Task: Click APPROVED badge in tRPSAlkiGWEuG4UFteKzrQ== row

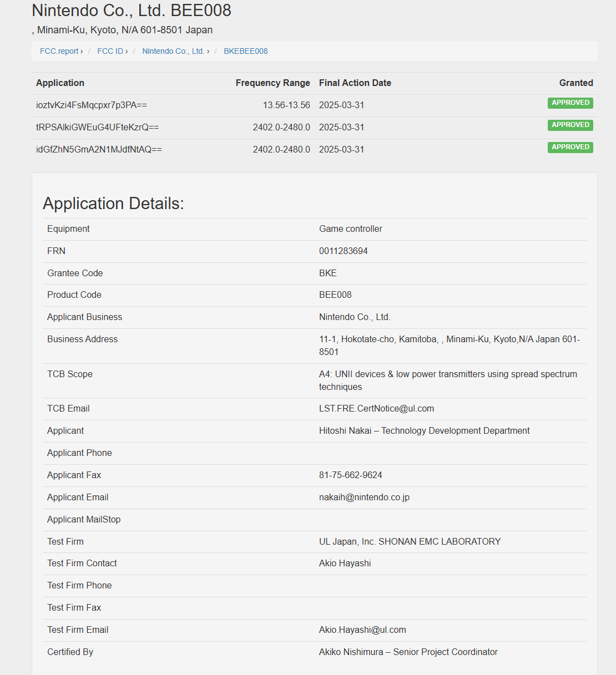Action: click(x=570, y=125)
